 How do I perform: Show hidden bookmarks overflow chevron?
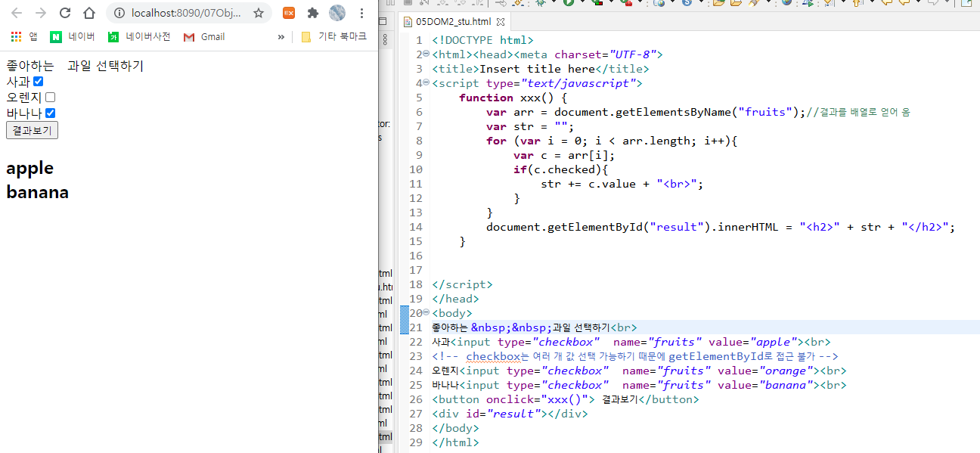point(281,36)
